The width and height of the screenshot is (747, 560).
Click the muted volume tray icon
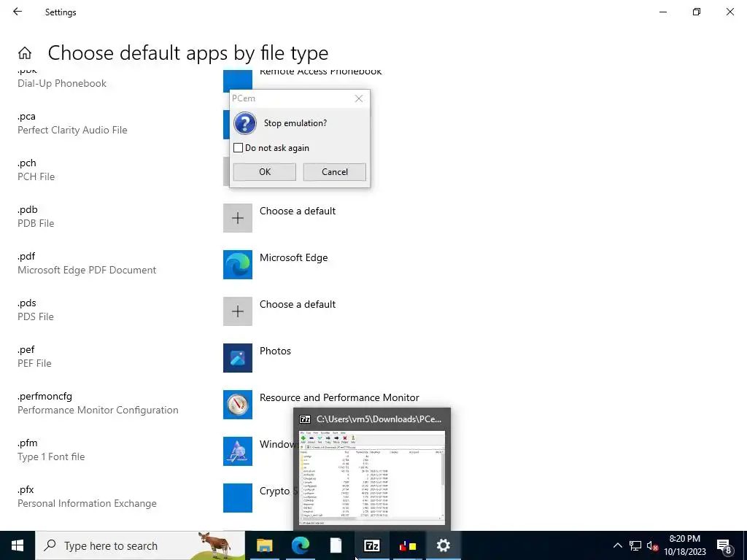[x=653, y=545]
